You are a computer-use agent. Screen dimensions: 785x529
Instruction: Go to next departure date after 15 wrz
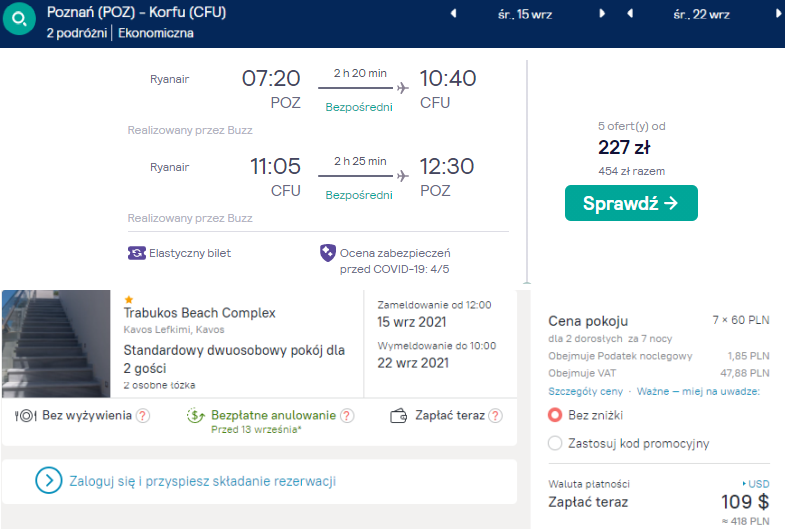[x=602, y=14]
